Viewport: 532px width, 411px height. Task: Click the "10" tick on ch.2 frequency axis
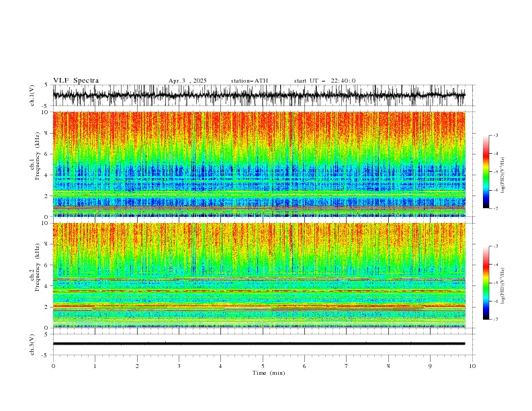(44, 223)
